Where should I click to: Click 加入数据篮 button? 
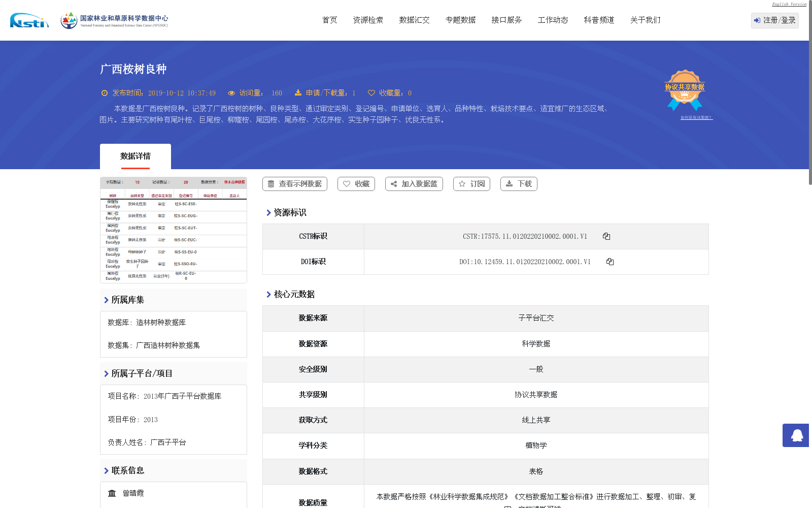(414, 184)
